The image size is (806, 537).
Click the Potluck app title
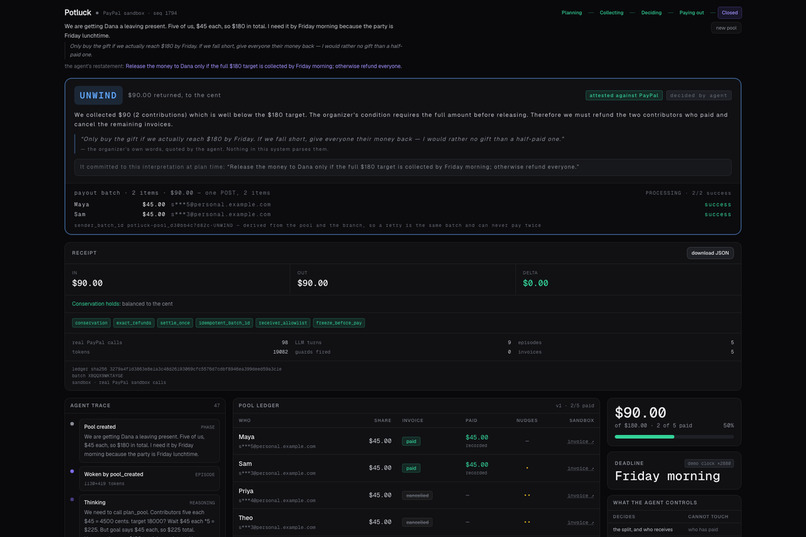coord(78,12)
